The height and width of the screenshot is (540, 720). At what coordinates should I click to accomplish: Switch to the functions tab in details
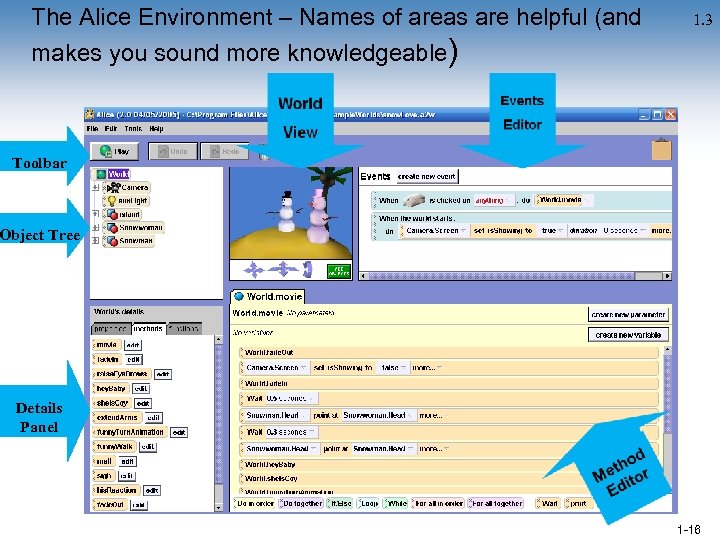pos(184,329)
